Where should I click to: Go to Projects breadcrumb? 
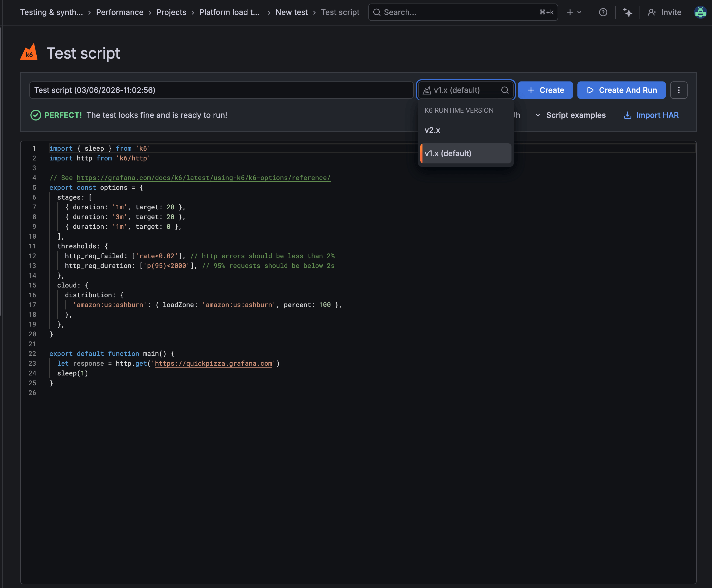tap(171, 12)
